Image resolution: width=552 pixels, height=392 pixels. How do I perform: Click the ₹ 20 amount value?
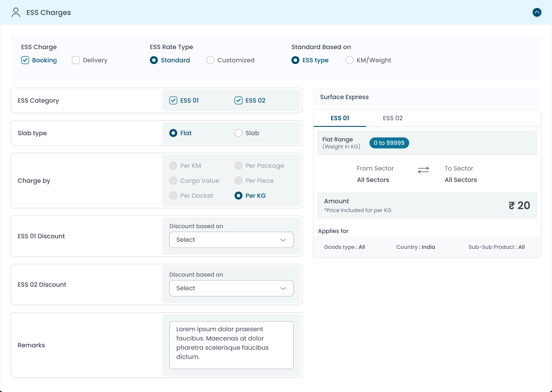pos(519,205)
